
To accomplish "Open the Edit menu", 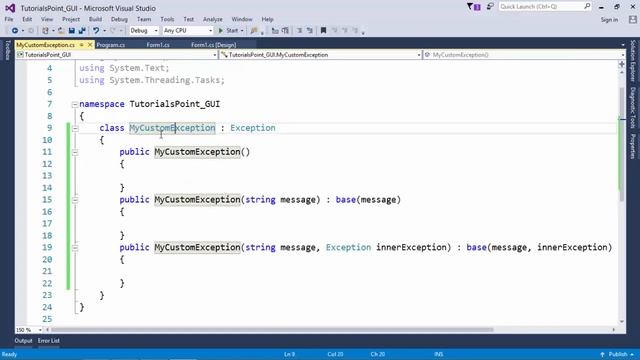I will point(27,19).
